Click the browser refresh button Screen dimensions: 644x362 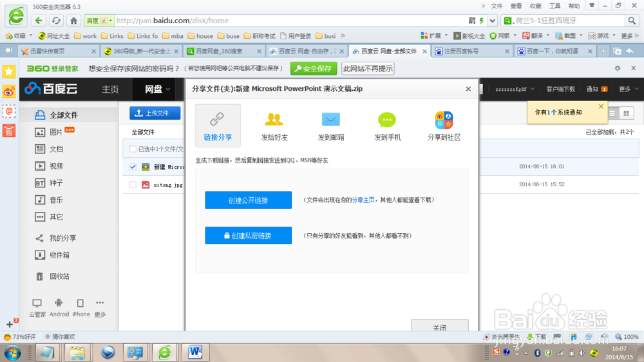coord(56,21)
